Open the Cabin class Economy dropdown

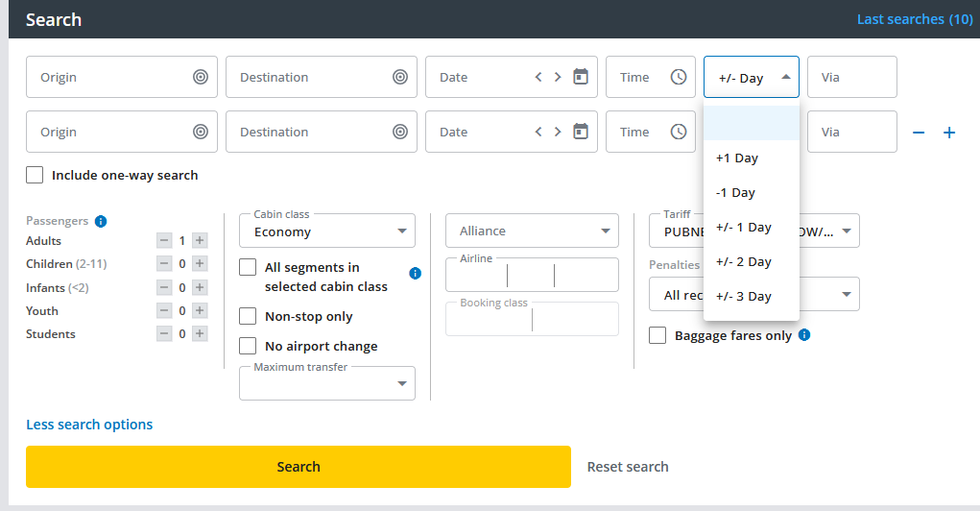[x=327, y=231]
